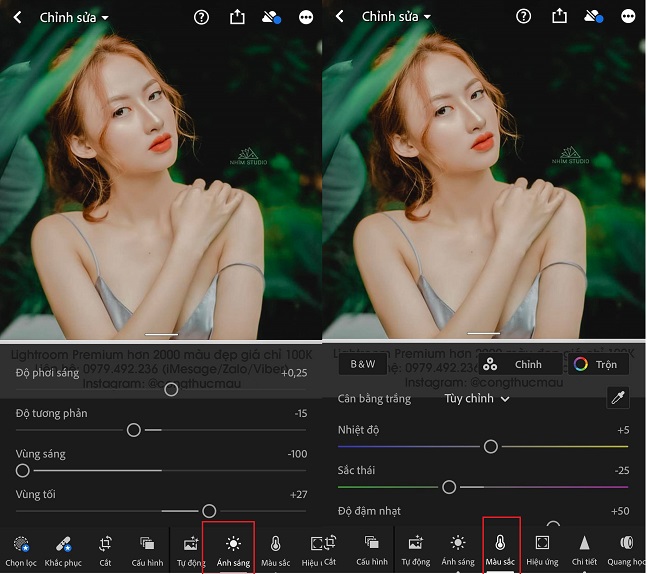Open Cấu hình presets in left screen
This screenshot has height=574, width=650.
147,551
